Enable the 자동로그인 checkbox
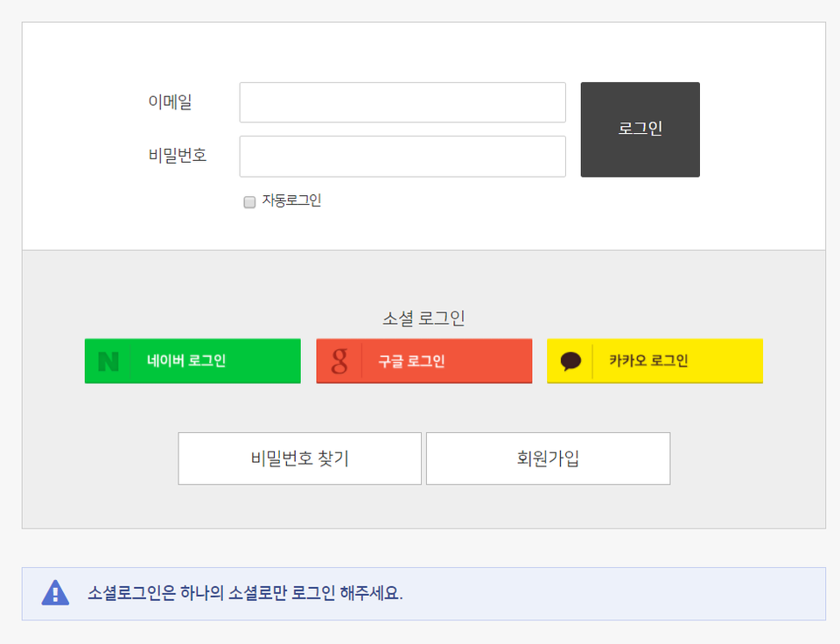Image resolution: width=840 pixels, height=644 pixels. (249, 202)
